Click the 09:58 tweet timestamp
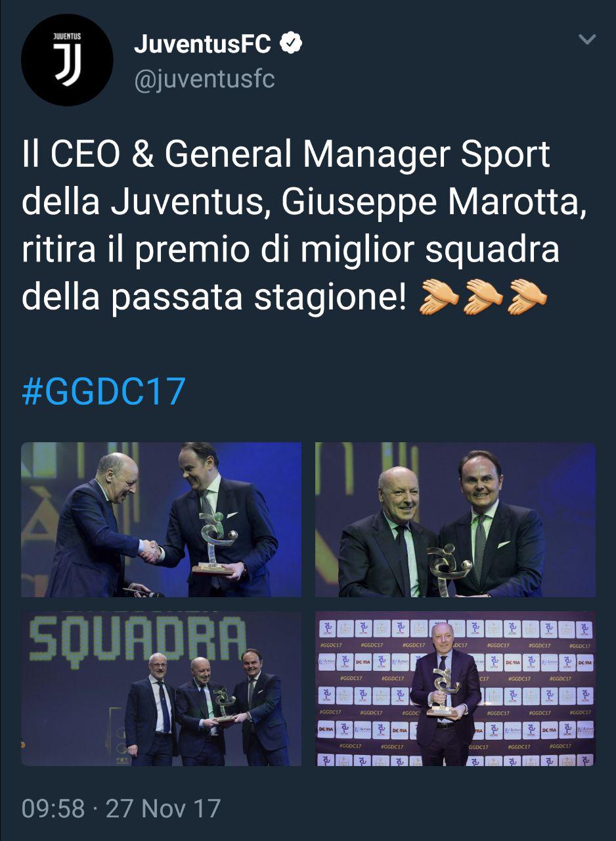616x841 pixels. pos(53,808)
